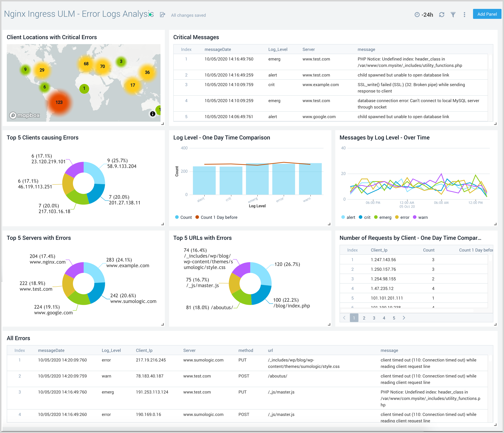Click the Add Panel button
This screenshot has height=433, width=504.
[487, 14]
